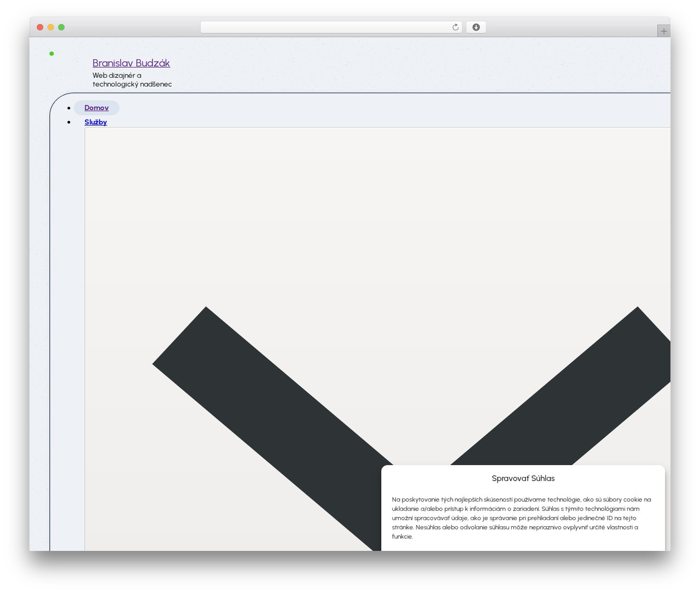
Task: Click the tagline Web dizajnér a technologický nadšenec
Action: (x=132, y=80)
